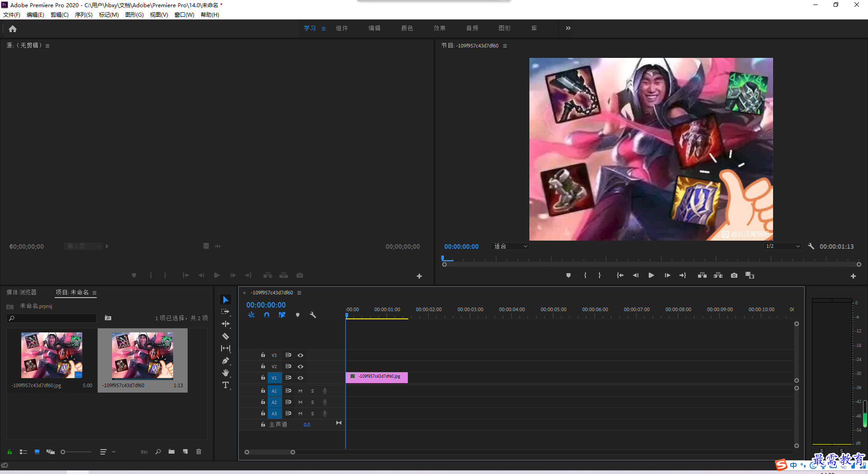
Task: Open the 序列(S) menu
Action: [x=84, y=14]
